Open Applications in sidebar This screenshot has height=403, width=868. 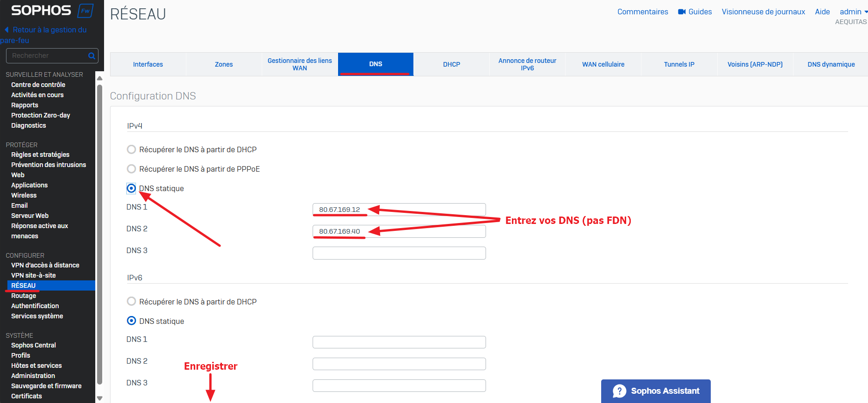(x=30, y=185)
